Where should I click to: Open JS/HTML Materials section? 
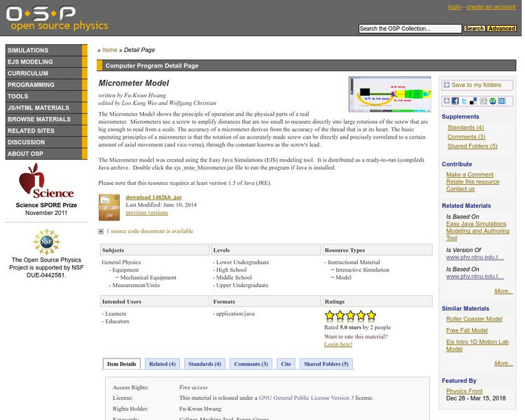(x=46, y=108)
